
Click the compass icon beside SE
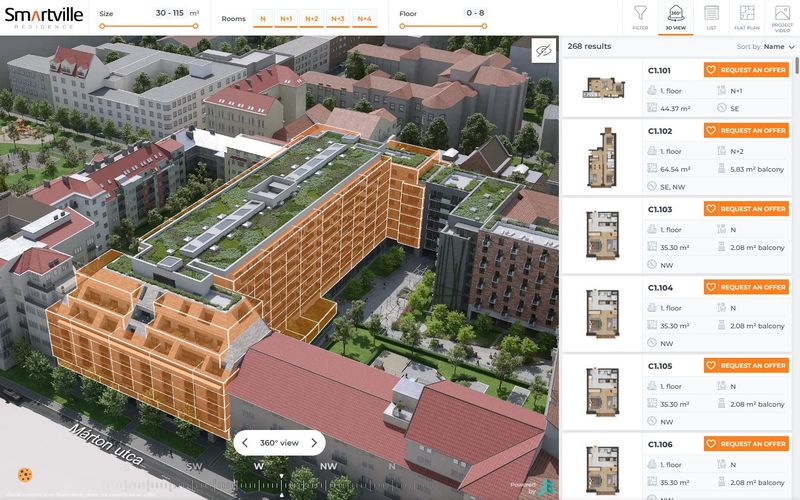[721, 108]
